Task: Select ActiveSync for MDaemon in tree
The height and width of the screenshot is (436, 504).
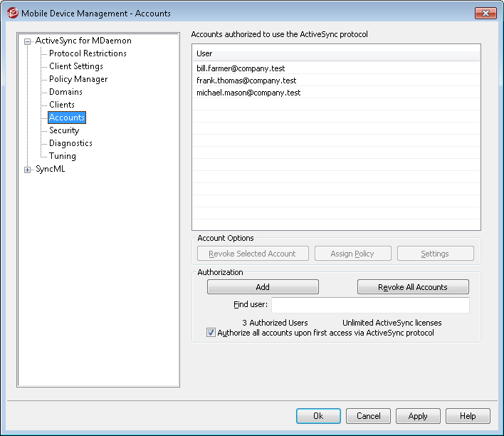Action: [83, 41]
